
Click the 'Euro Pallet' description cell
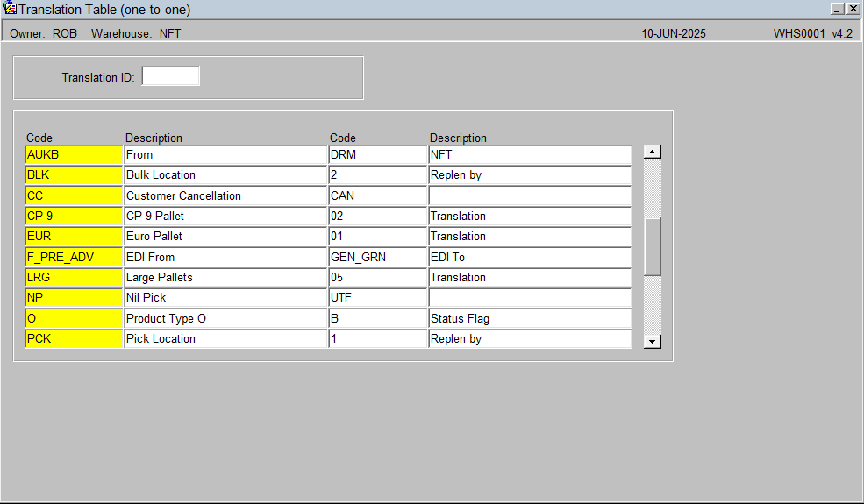coord(226,237)
